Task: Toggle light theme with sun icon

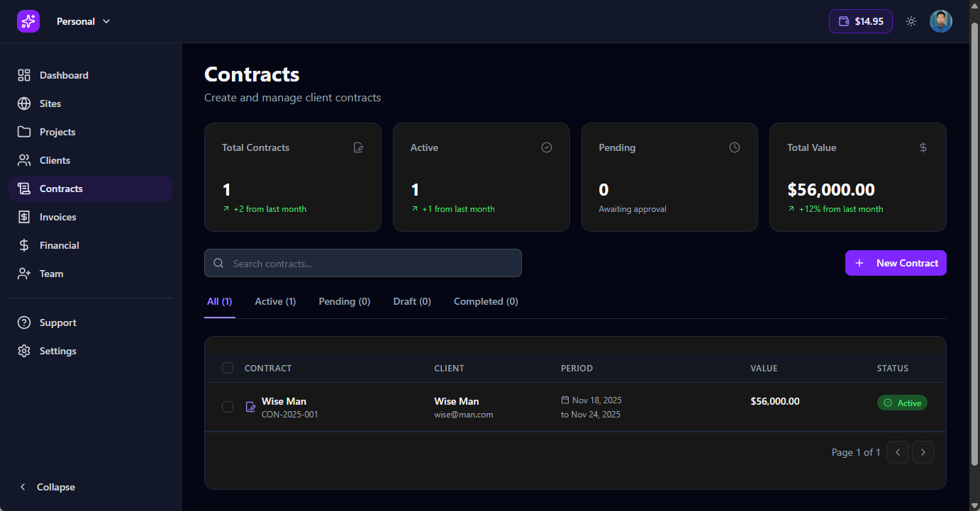Action: coord(911,21)
